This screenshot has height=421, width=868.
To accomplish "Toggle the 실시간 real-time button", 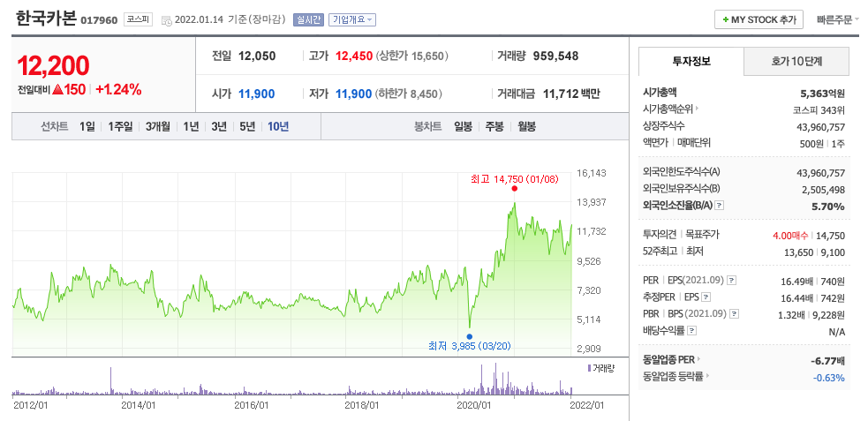I will [308, 20].
